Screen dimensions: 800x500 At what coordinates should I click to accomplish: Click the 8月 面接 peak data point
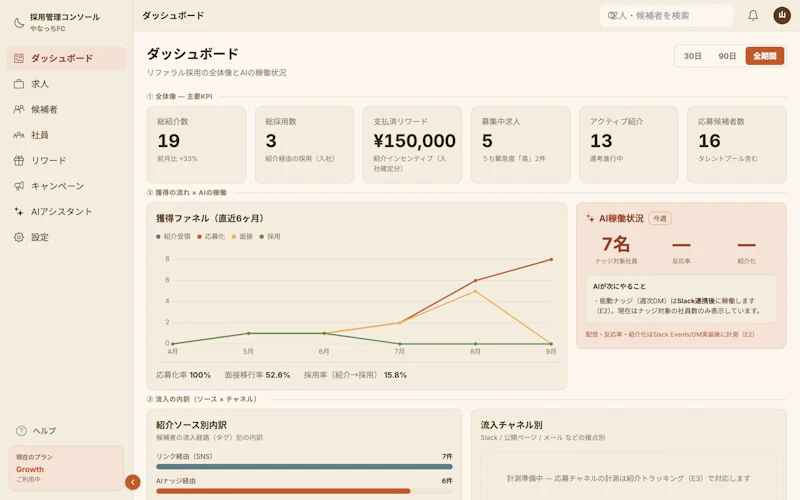476,291
